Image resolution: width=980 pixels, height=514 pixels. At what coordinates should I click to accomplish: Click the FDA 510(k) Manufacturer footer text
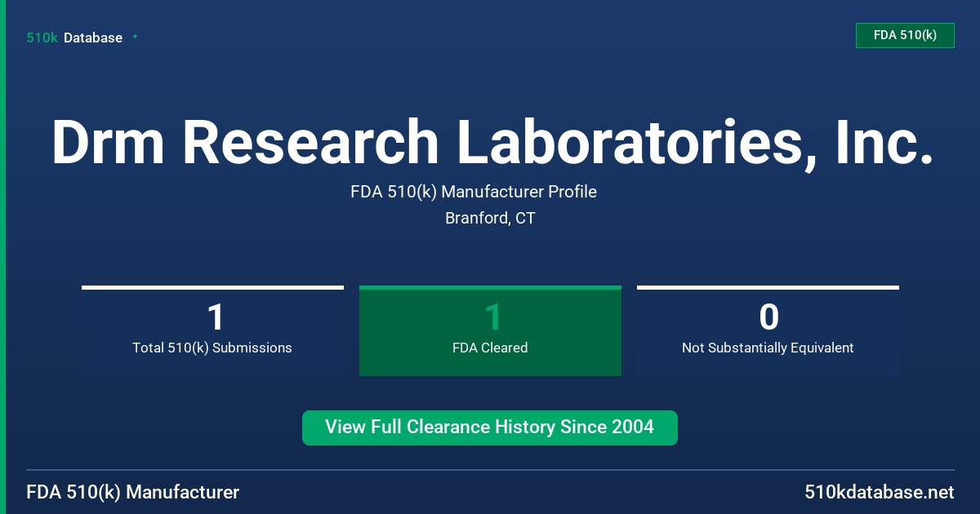133,492
